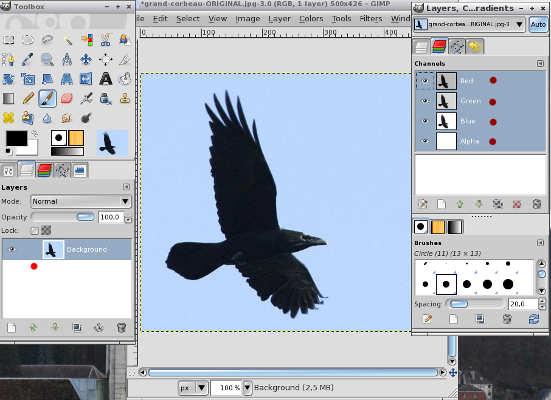Screen dimensions: 551x400
Task: Select the Zoom magnifier tool
Action: pyautogui.click(x=47, y=59)
